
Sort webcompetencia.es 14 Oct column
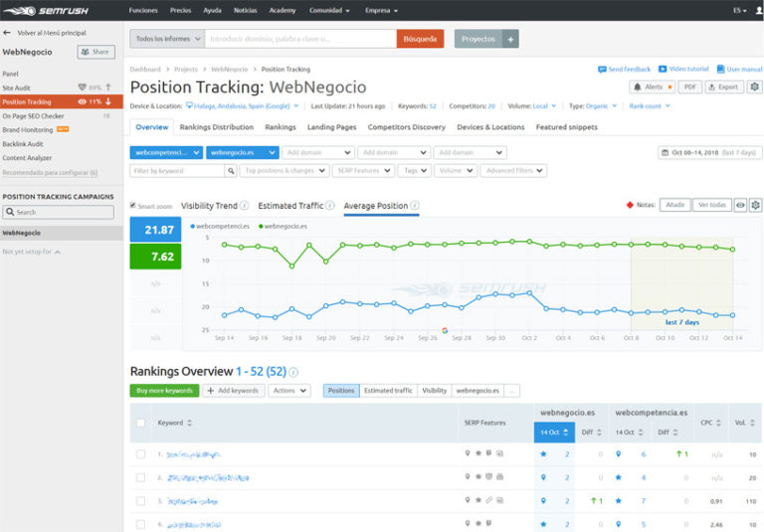pyautogui.click(x=641, y=433)
